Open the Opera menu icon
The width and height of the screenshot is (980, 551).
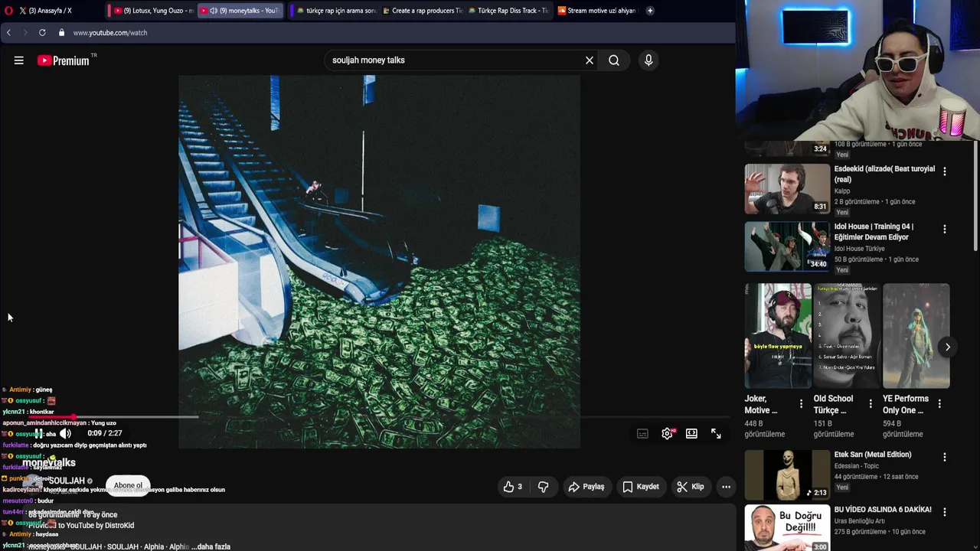(8, 11)
